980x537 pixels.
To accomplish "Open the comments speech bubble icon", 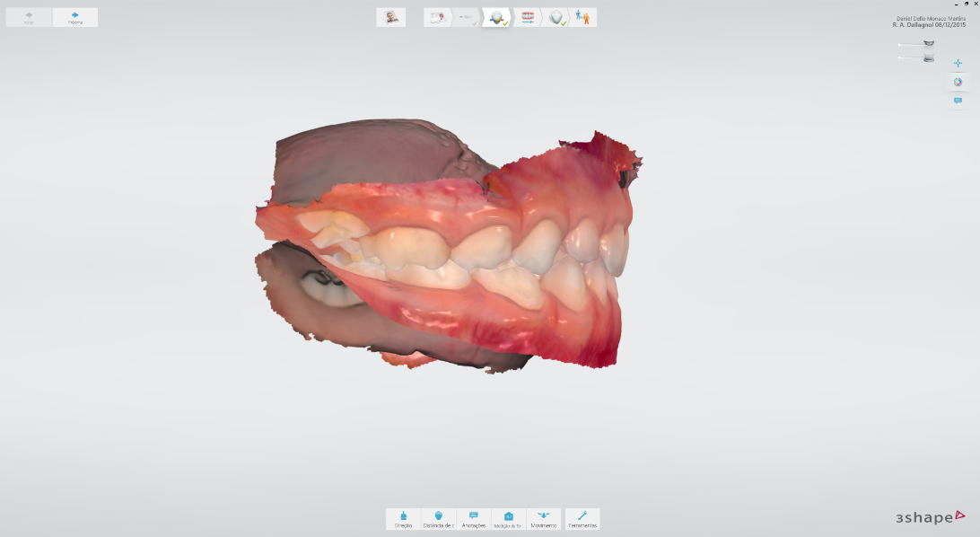I will coord(958,101).
